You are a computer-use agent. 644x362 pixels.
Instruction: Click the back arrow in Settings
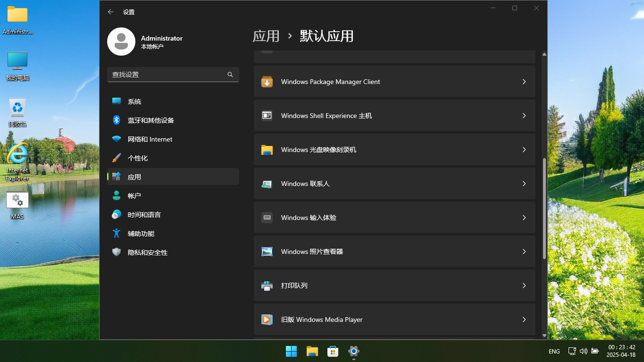pyautogui.click(x=111, y=12)
